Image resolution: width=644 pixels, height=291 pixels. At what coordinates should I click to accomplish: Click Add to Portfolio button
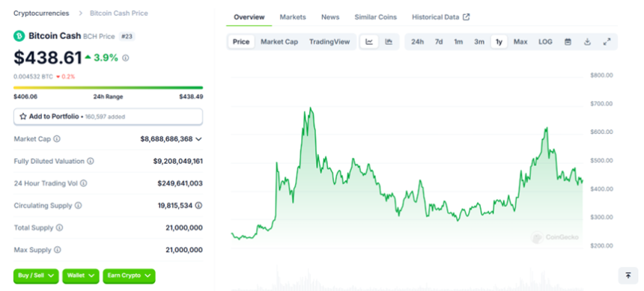click(x=108, y=117)
